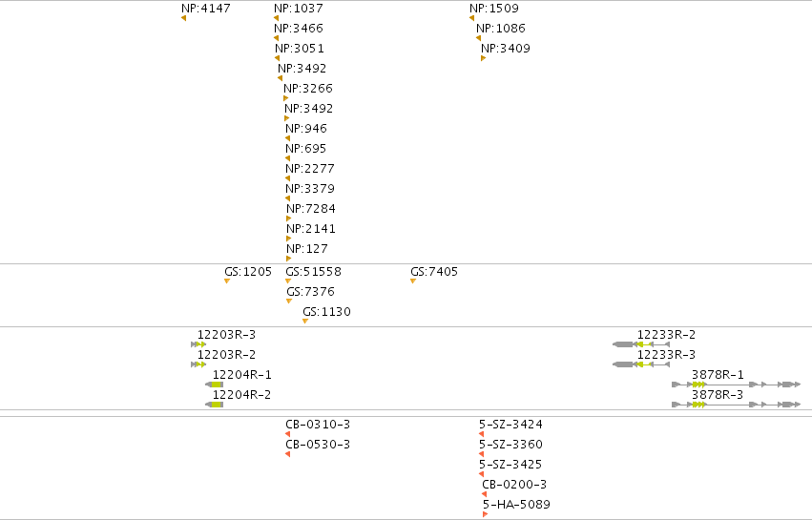Click the 12204R-2 label text
Viewport: 812px width, 520px height.
click(x=241, y=395)
